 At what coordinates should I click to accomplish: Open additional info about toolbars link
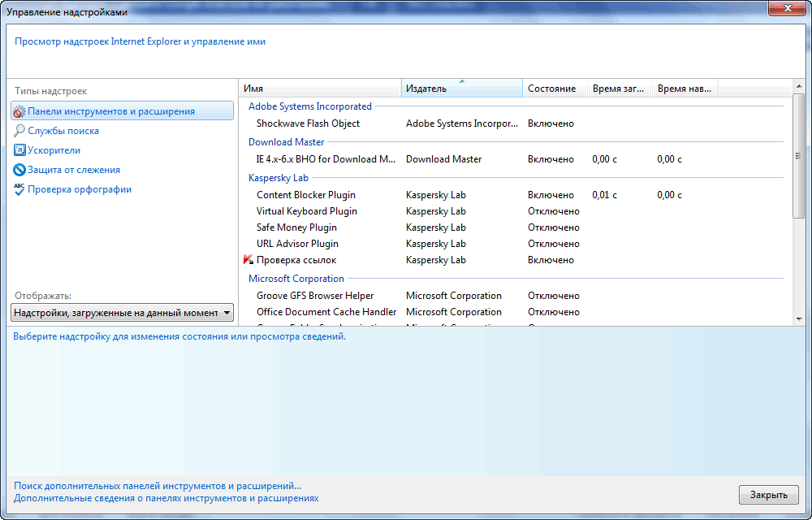(x=166, y=498)
